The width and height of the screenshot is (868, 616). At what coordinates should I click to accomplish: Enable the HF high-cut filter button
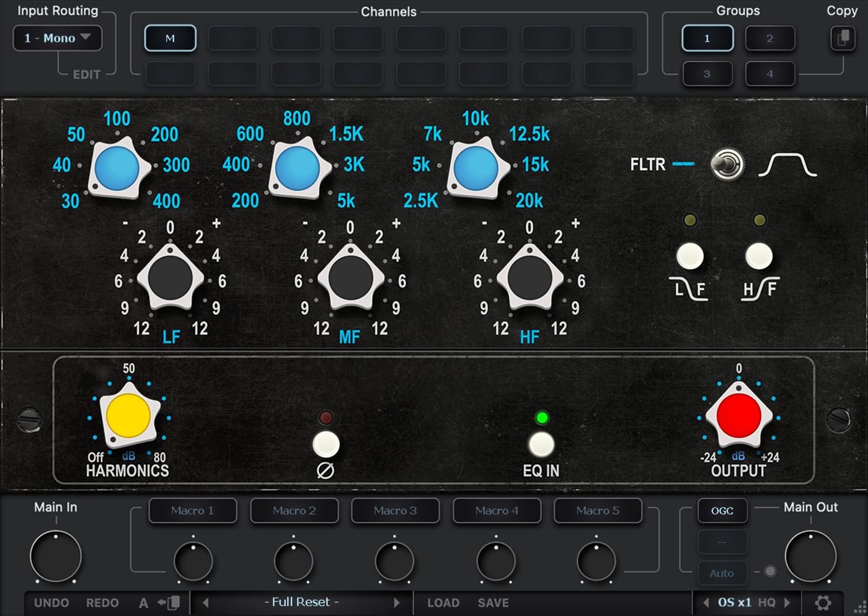click(759, 256)
